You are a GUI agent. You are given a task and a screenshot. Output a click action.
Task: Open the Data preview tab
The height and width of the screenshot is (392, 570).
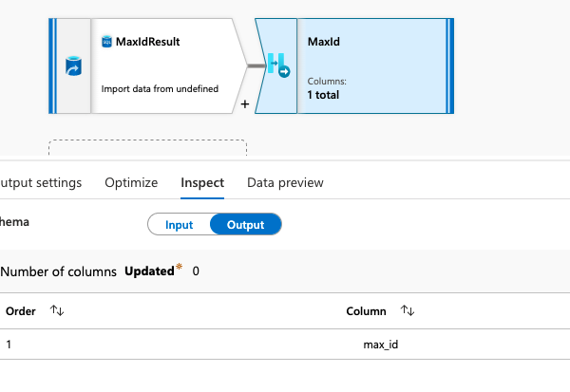pyautogui.click(x=285, y=182)
